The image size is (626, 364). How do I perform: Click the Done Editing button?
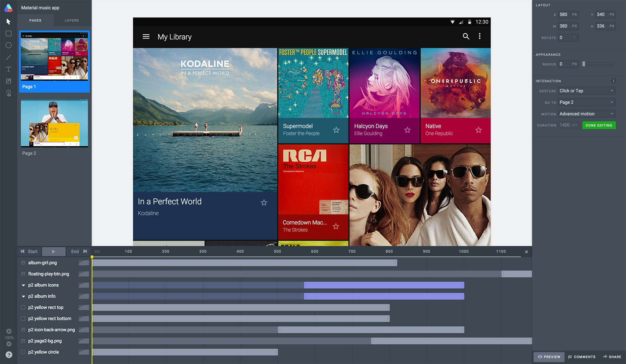[x=598, y=125]
